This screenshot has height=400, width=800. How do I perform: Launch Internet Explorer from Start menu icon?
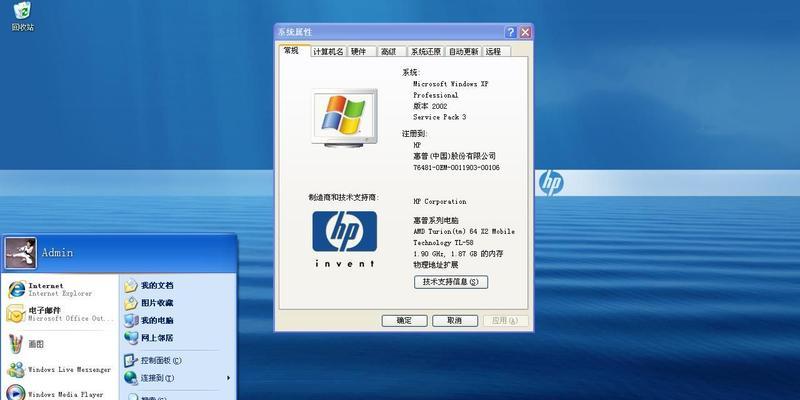pyautogui.click(x=16, y=289)
